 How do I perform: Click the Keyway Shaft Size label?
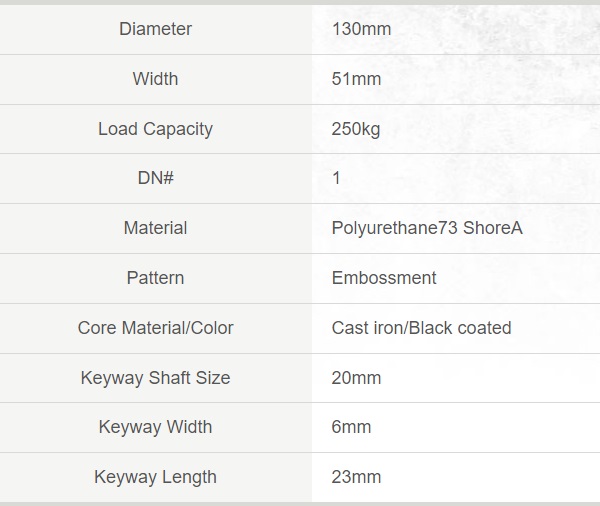[x=155, y=378]
